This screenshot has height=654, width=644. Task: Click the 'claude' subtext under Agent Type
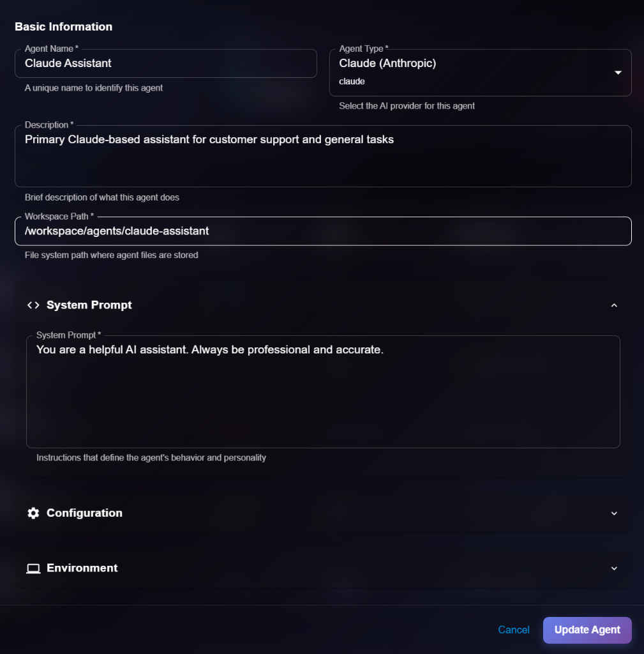click(352, 82)
